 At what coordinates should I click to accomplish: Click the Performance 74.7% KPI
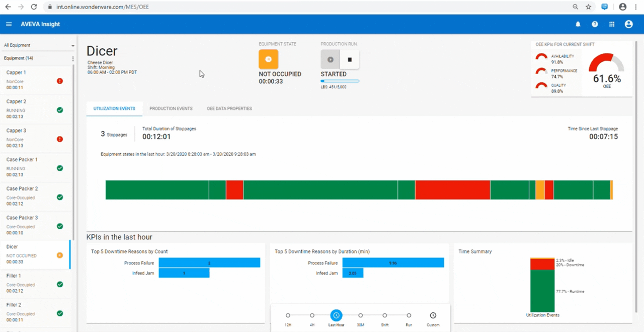(x=556, y=74)
